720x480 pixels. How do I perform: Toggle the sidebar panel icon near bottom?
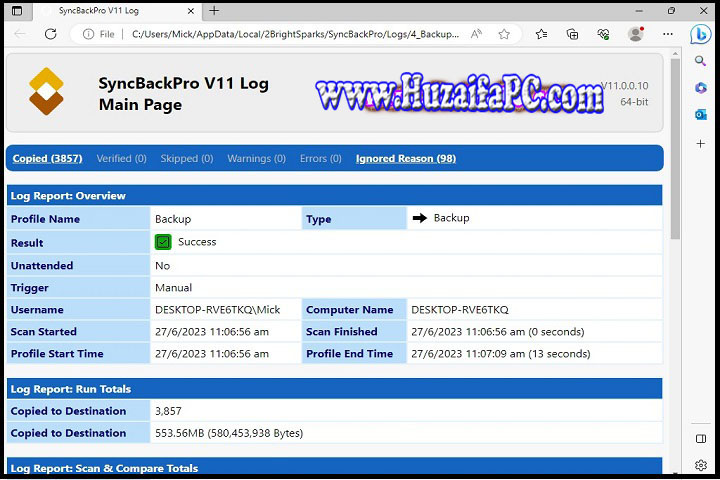(x=701, y=439)
